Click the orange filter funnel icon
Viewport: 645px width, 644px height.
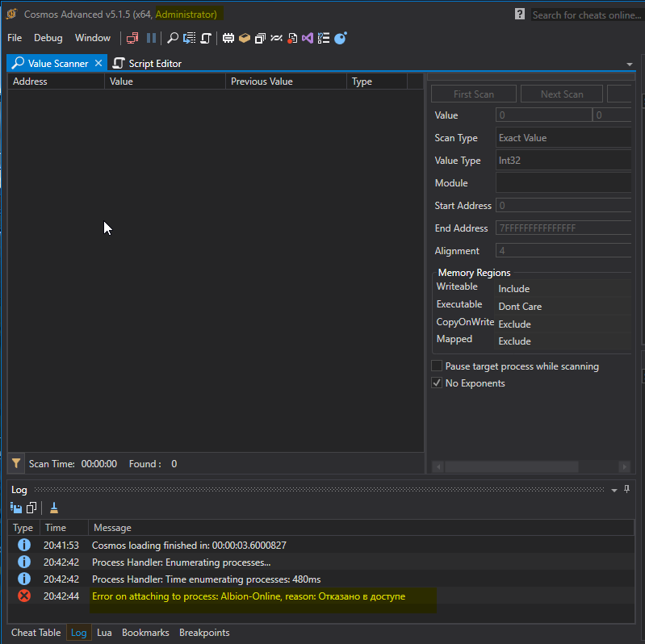coord(16,463)
